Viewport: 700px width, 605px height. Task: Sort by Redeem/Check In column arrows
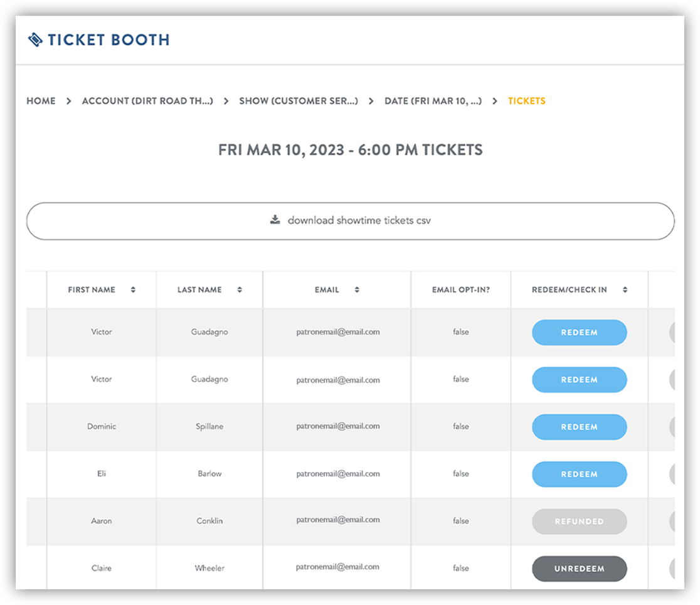point(625,290)
